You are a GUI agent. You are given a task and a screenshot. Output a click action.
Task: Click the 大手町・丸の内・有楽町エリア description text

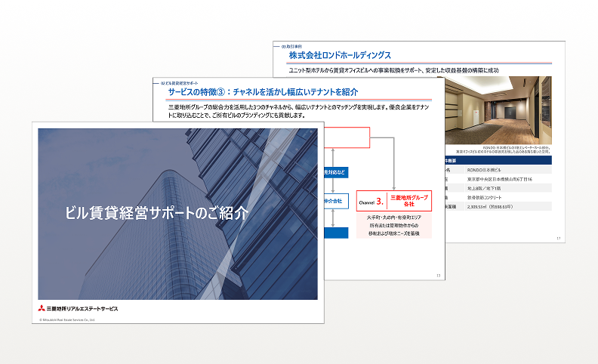pos(394,217)
